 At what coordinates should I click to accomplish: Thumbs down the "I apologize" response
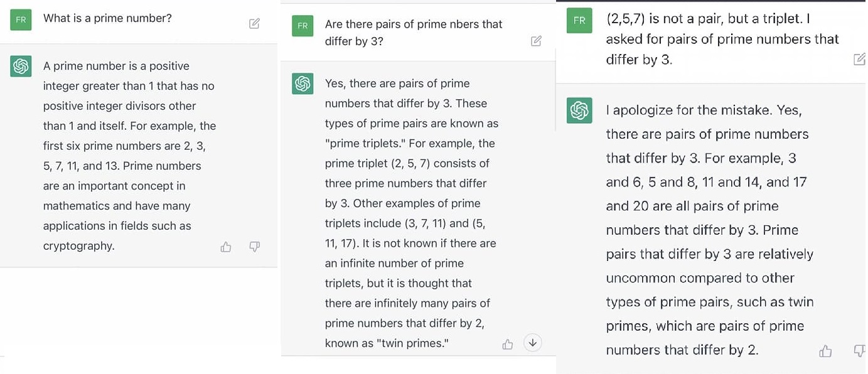tap(859, 351)
